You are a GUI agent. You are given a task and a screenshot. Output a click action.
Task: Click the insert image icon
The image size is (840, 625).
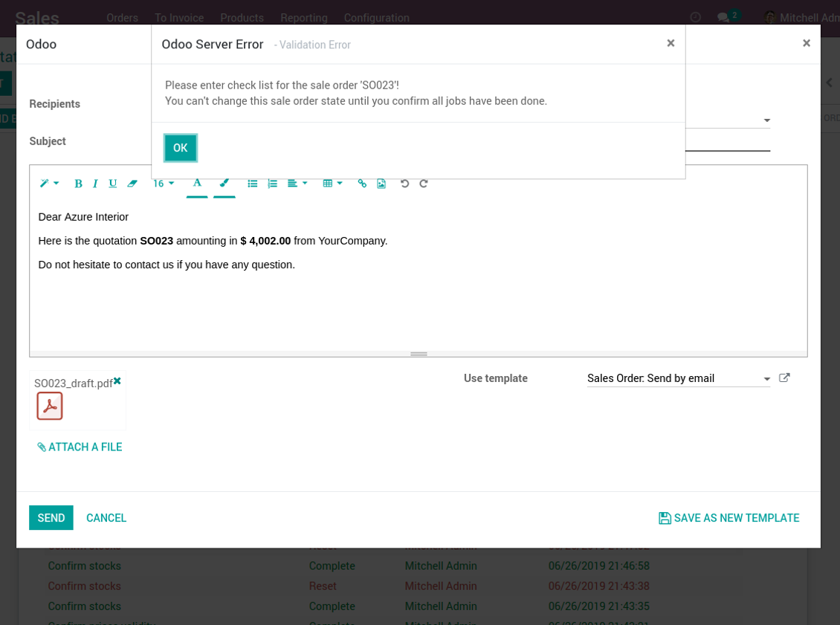point(381,183)
